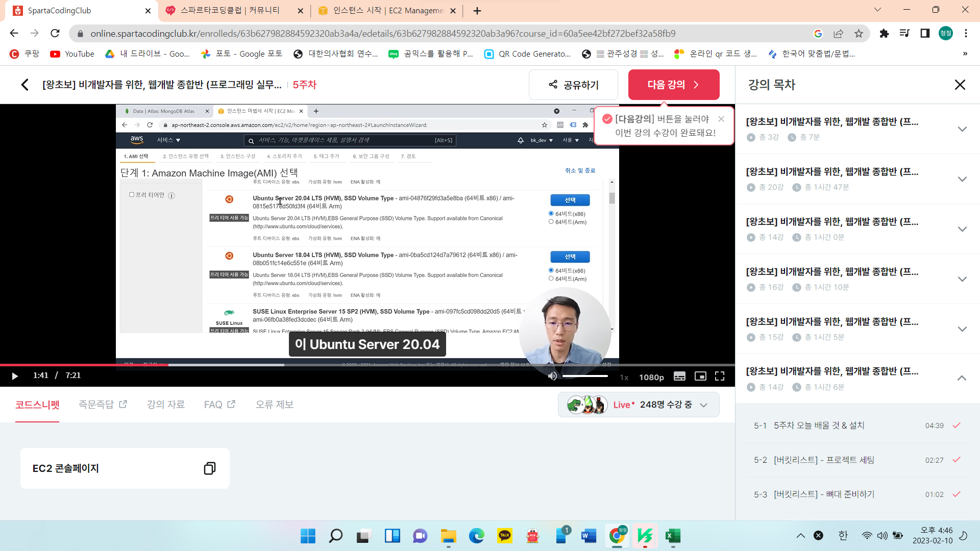Open Microsoft Edge from the taskbar

(x=476, y=536)
